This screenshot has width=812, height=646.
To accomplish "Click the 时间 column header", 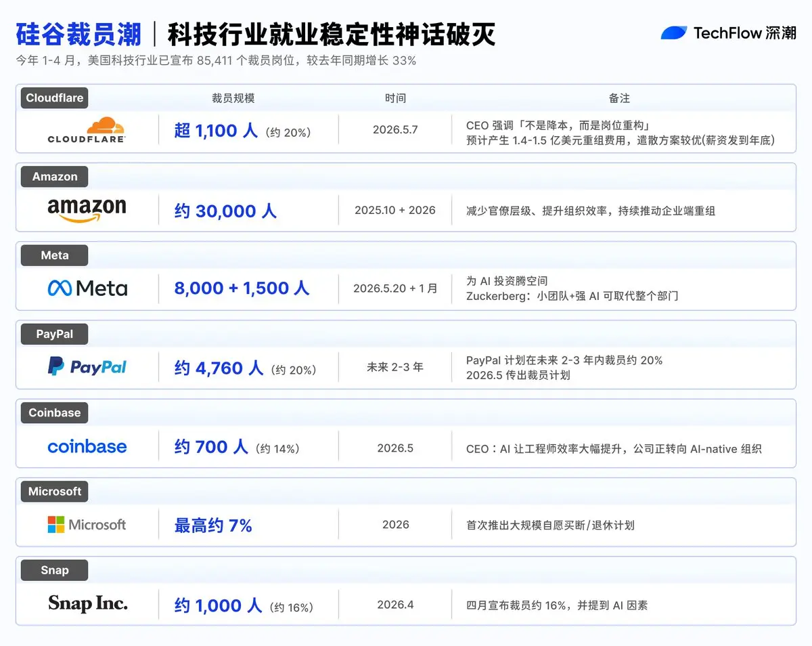I will 396,98.
